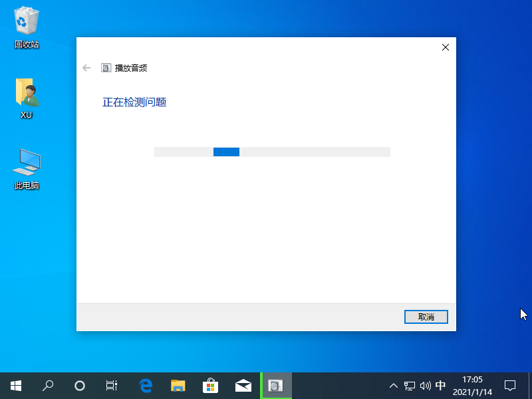Toggle input language via the 中 indicator
Viewport: 532px width, 399px height.
440,386
